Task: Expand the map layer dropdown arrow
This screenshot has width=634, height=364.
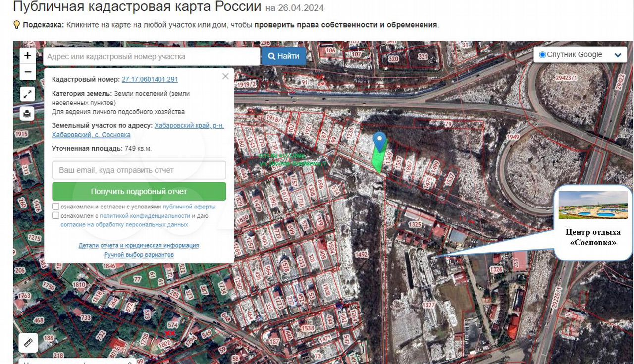Action: (x=618, y=55)
